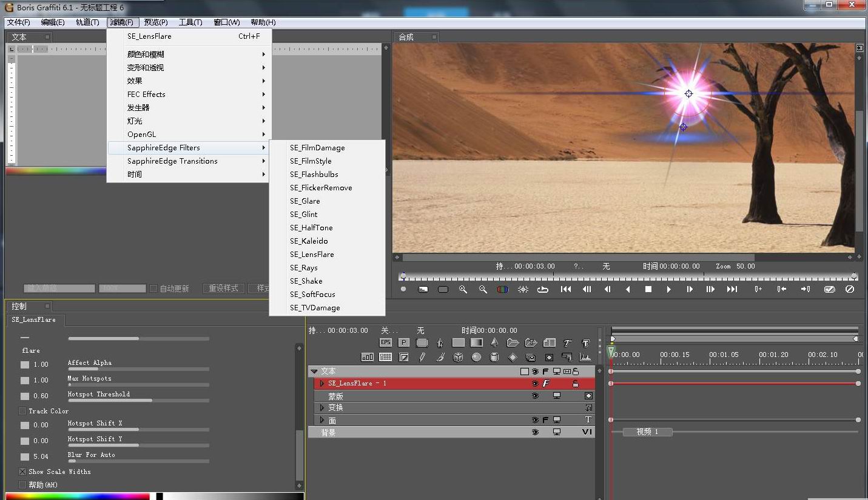Open the OpenGL submenu
This screenshot has width=868, height=500.
tap(189, 135)
